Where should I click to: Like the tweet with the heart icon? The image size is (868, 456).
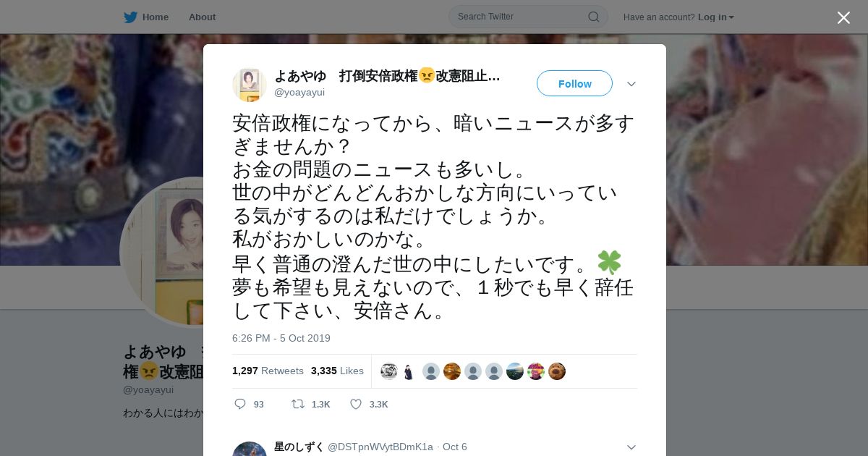coord(356,404)
